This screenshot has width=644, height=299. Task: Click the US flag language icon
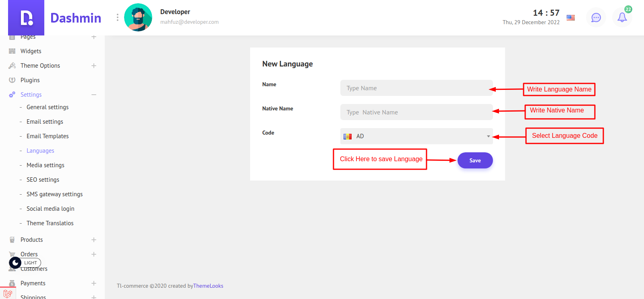pos(570,18)
